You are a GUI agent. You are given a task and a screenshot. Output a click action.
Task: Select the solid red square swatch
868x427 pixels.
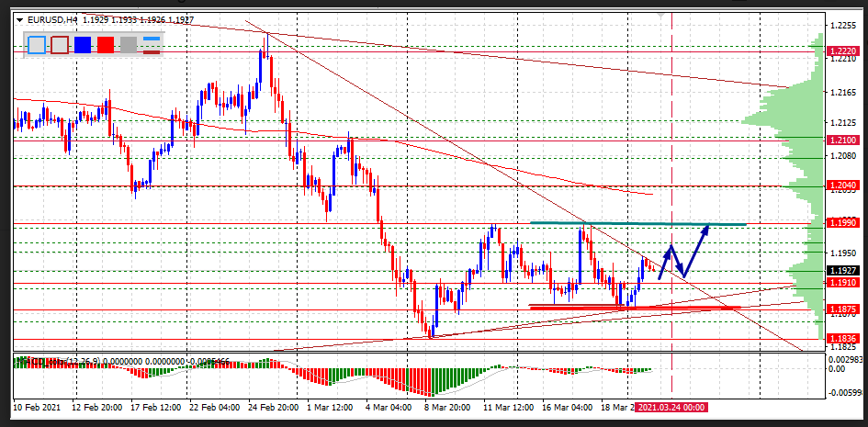tap(106, 44)
